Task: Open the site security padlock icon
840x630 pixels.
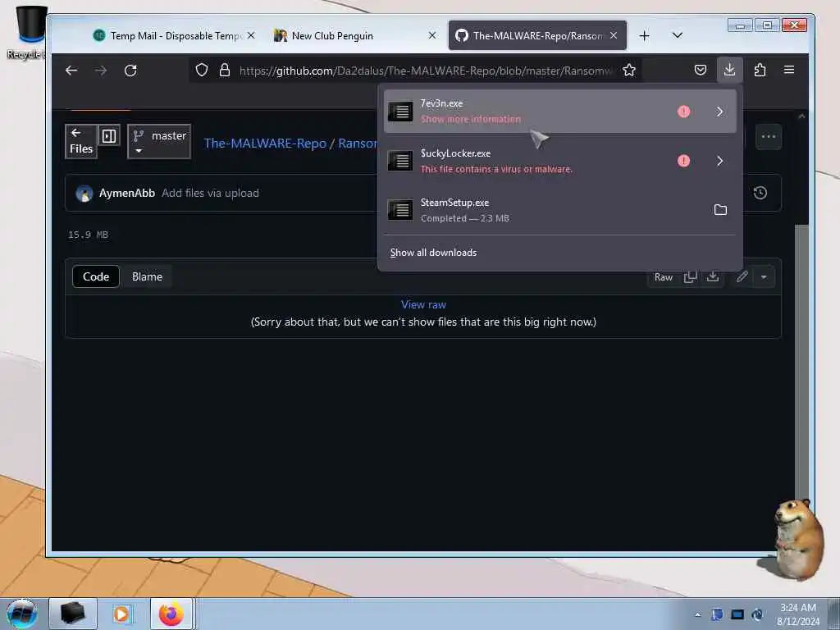Action: tap(225, 71)
